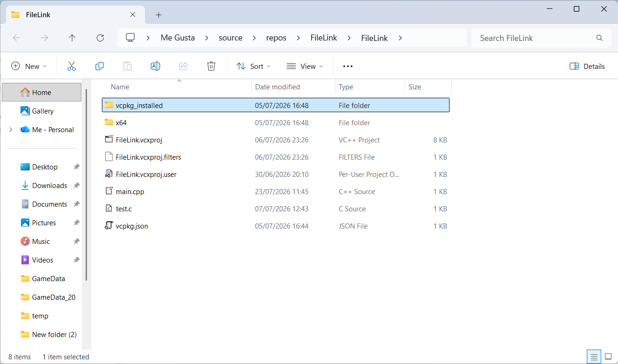Unpin Desktop using its pin icon
This screenshot has height=364, width=618.
(76, 167)
